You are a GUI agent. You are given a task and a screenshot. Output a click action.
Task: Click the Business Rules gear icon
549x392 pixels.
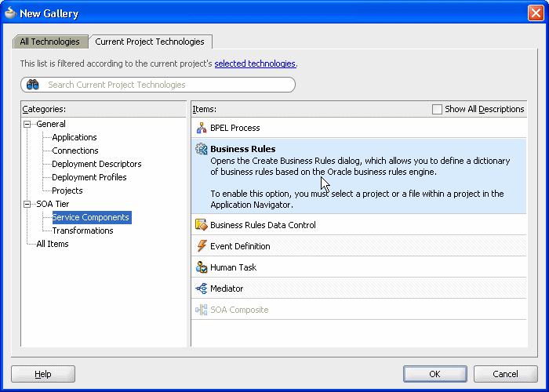(202, 149)
